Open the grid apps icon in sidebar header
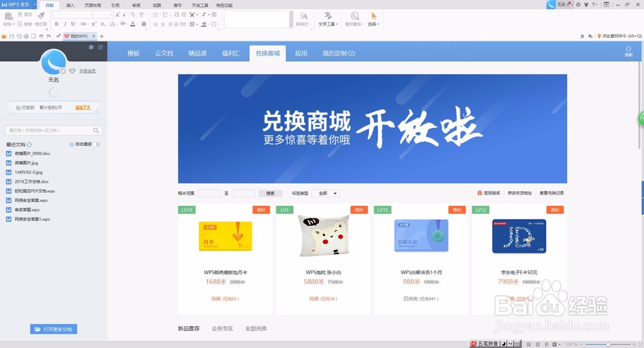 100,47
